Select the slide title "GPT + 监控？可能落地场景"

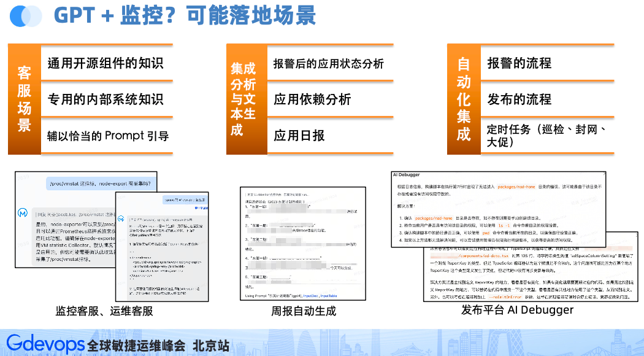tap(185, 15)
